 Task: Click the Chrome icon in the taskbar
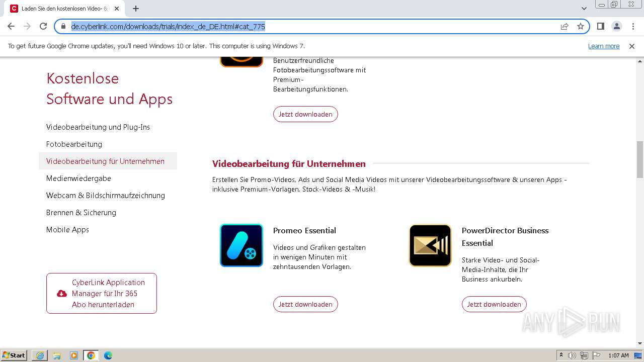(91, 355)
